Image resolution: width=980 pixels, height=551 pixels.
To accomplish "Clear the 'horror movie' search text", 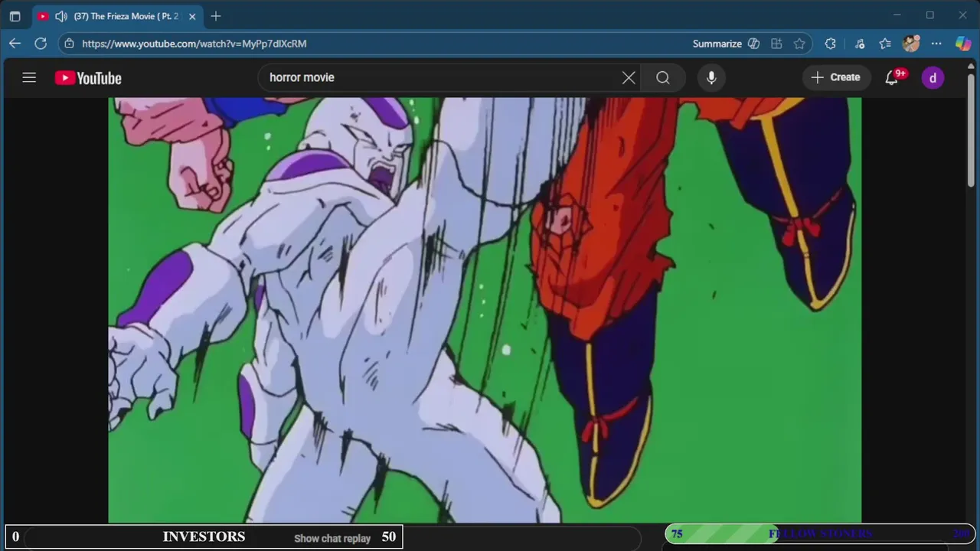I will 629,77.
